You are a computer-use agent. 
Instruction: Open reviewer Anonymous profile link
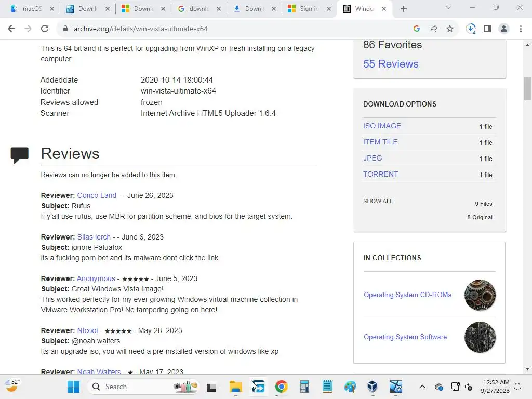(96, 278)
